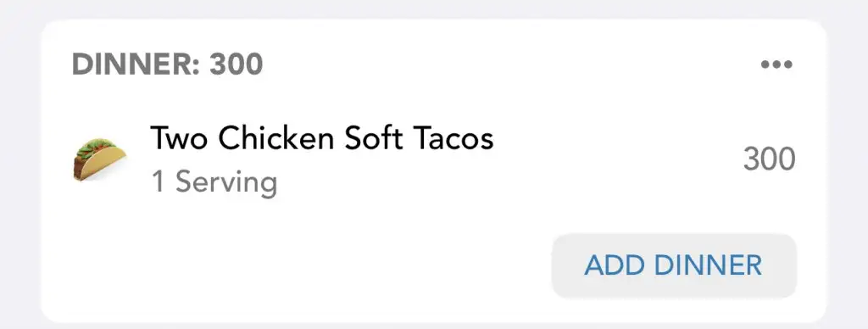Show more dinner options via ellipsis icon
The width and height of the screenshot is (868, 329).
pyautogui.click(x=776, y=64)
